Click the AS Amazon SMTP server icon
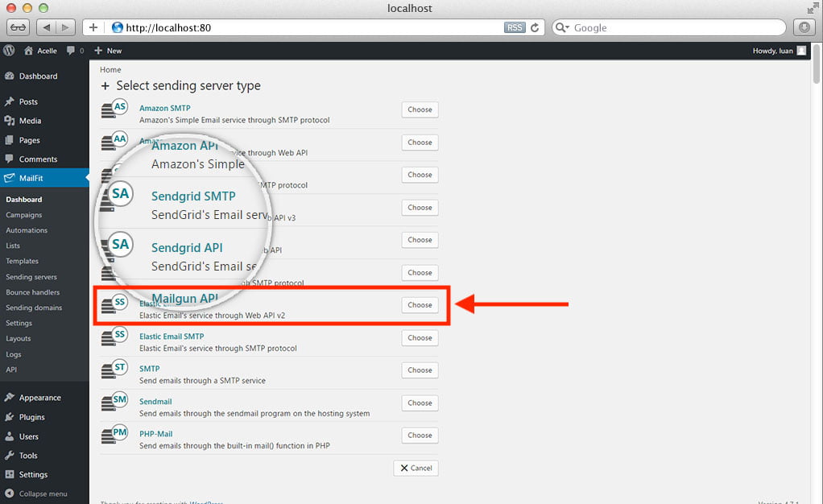 click(114, 108)
